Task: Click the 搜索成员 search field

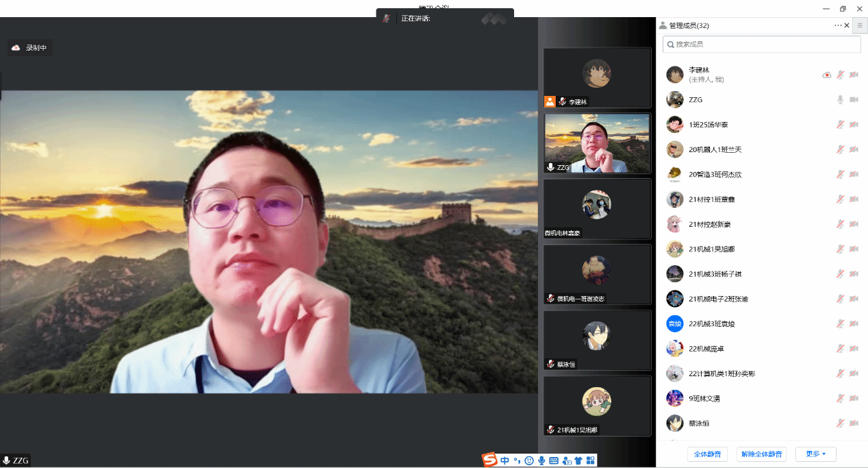Action: [761, 45]
